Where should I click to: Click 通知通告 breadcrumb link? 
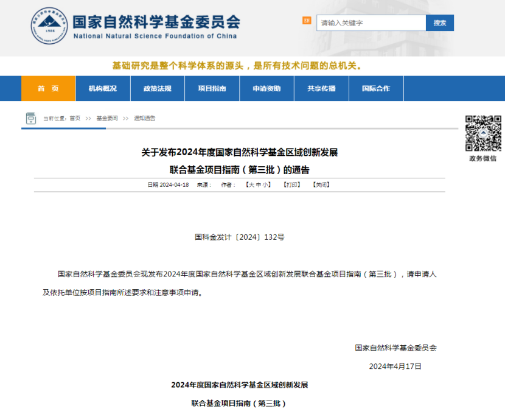coord(145,119)
